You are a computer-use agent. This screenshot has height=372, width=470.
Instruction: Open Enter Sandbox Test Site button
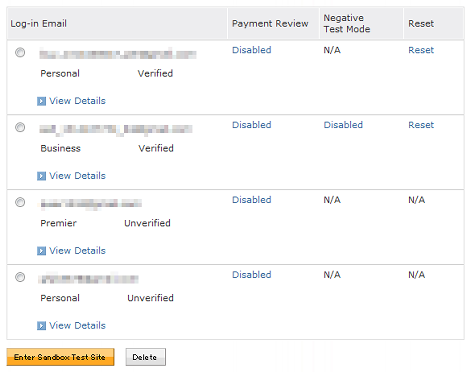60,357
